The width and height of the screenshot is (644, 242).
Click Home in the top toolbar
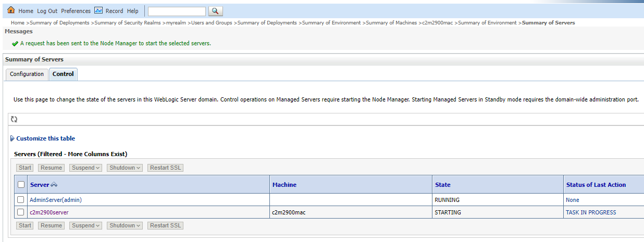(26, 11)
